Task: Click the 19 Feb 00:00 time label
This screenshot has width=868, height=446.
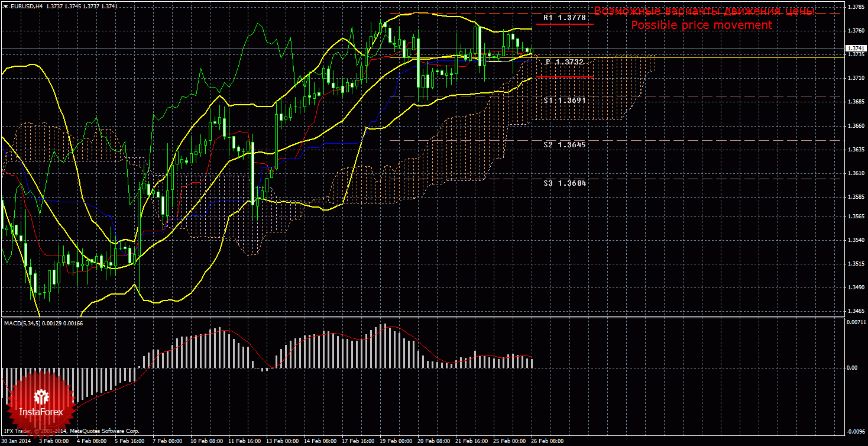Action: click(x=396, y=441)
